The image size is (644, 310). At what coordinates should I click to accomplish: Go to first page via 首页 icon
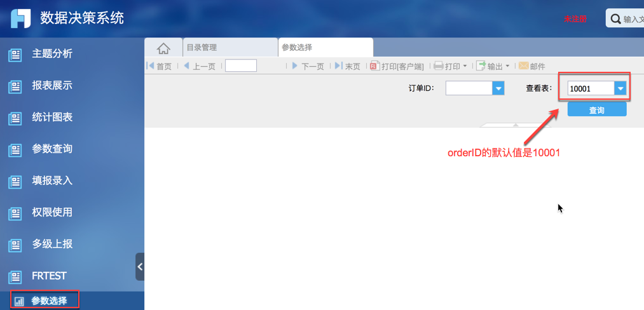(150, 65)
